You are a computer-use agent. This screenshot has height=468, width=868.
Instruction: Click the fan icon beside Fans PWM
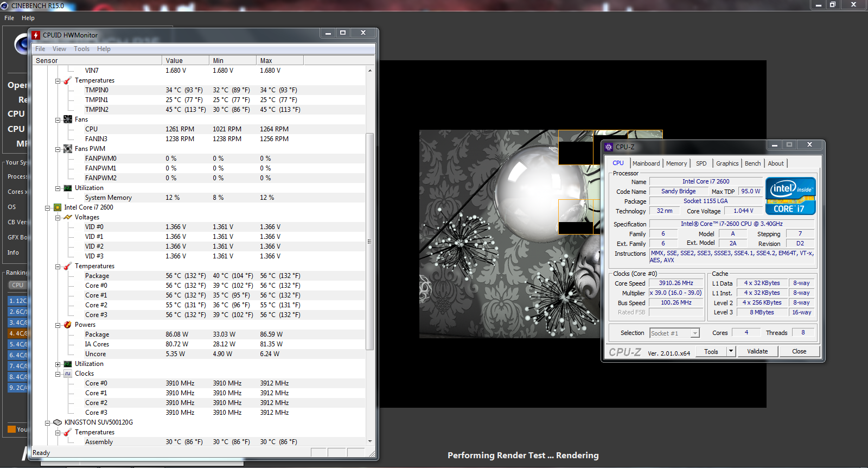pos(68,149)
